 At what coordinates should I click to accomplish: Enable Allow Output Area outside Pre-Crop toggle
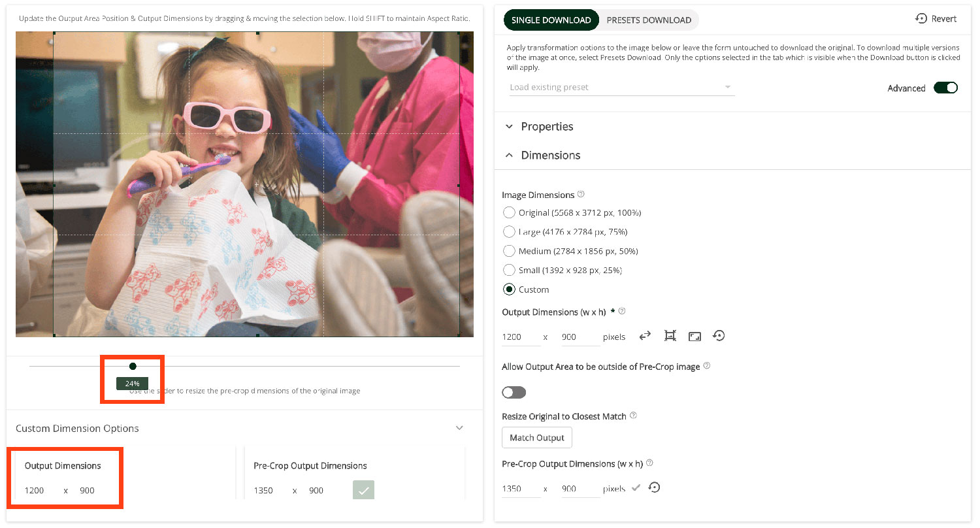tap(514, 392)
